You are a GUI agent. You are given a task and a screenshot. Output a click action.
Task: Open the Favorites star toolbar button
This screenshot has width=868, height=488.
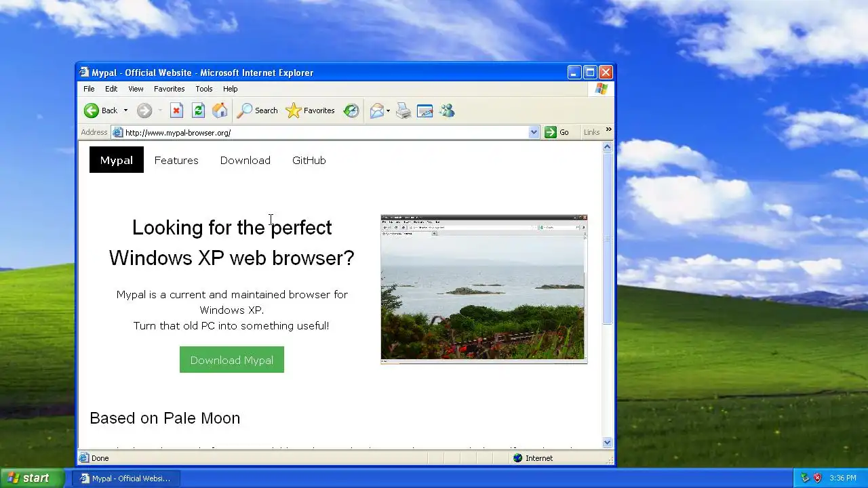[310, 110]
